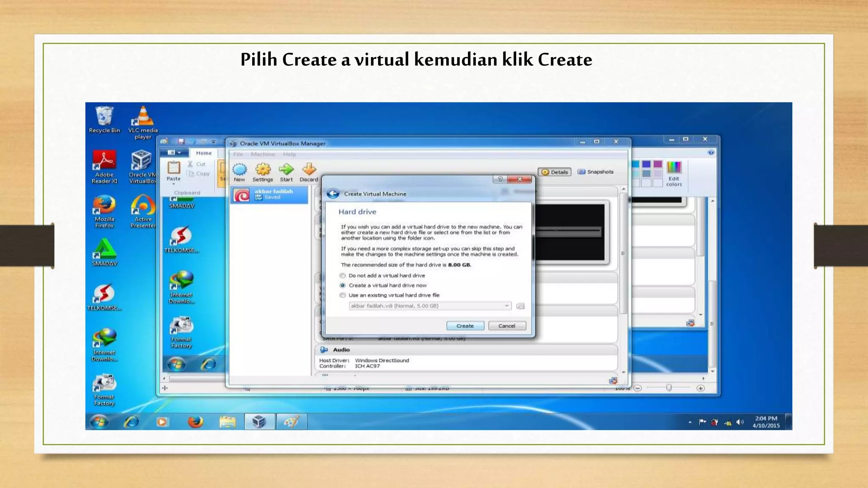The height and width of the screenshot is (488, 868).
Task: Open Firefox from taskbar
Action: pyautogui.click(x=195, y=421)
